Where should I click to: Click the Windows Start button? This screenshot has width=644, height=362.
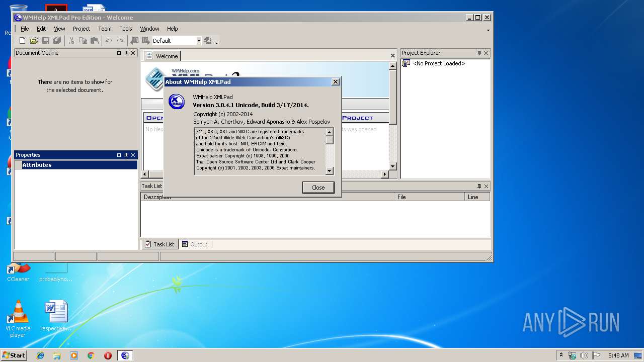click(14, 355)
